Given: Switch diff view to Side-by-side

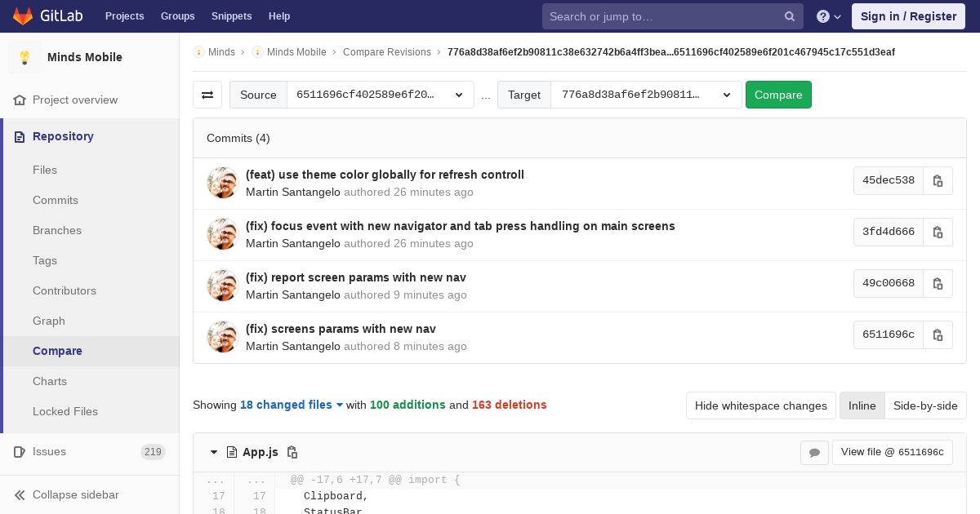Looking at the screenshot, I should click(x=925, y=405).
